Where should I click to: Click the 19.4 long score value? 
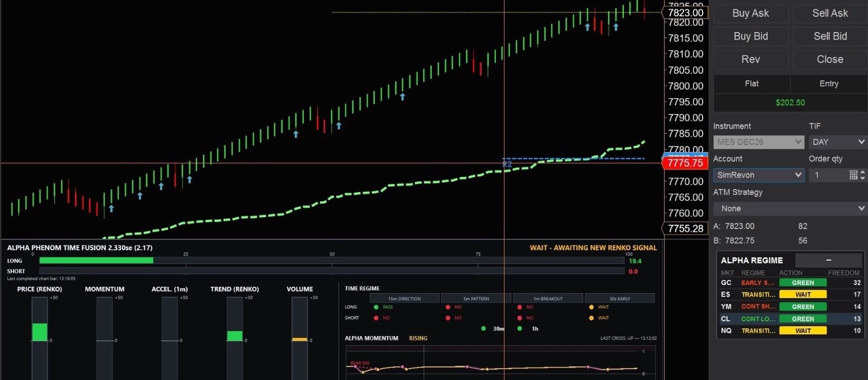click(x=635, y=261)
